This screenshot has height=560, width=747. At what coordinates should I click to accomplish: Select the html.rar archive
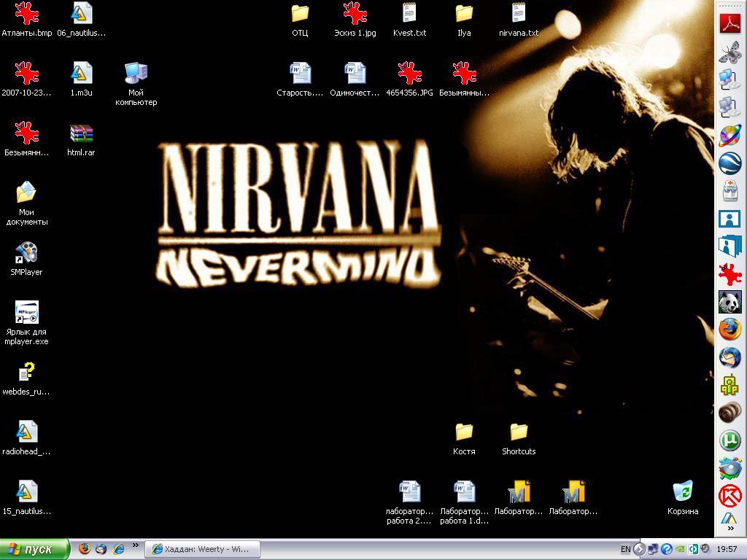[x=82, y=139]
